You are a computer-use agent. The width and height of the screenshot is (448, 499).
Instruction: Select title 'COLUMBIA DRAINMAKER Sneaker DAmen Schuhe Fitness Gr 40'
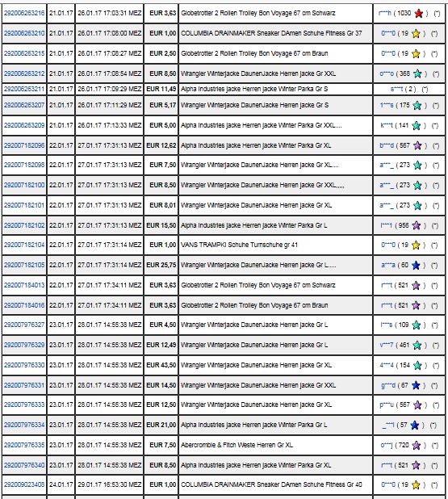271,484
